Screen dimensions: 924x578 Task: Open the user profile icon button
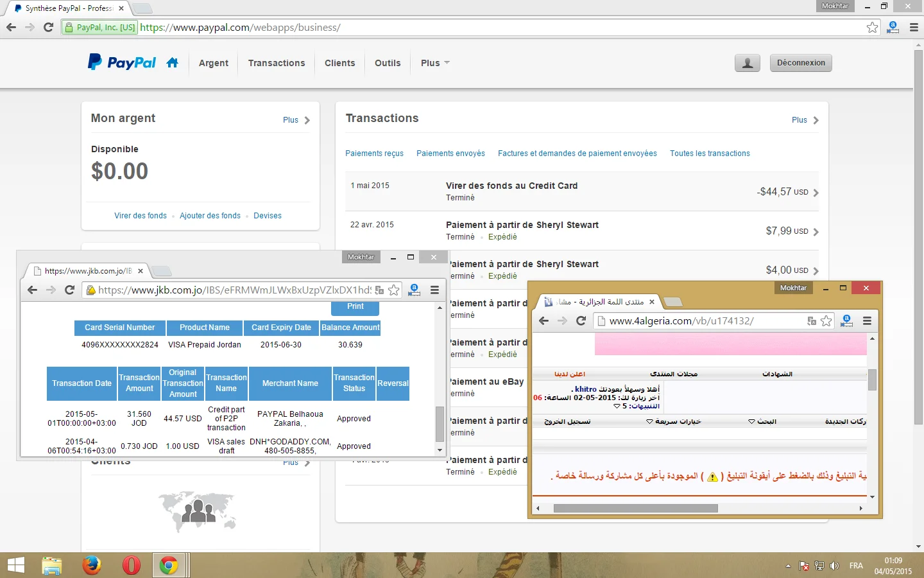tap(747, 63)
